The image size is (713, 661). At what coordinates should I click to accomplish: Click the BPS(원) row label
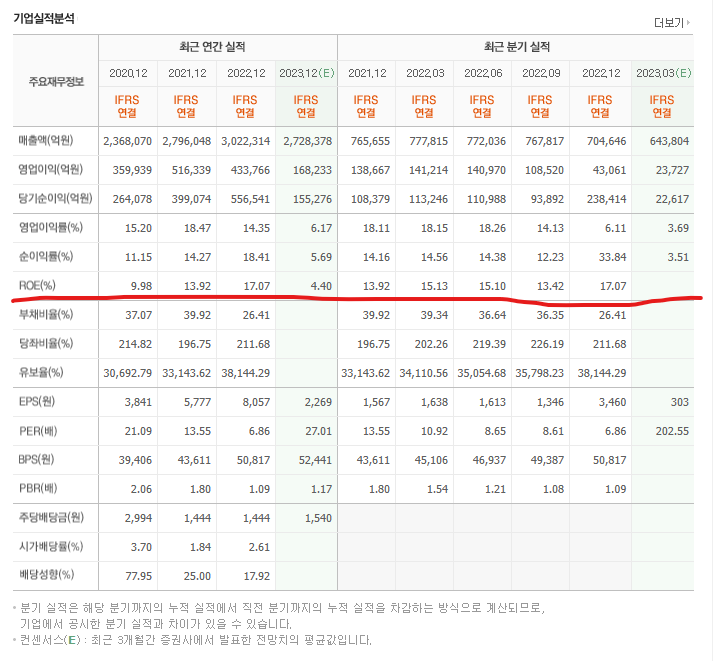pyautogui.click(x=36, y=460)
